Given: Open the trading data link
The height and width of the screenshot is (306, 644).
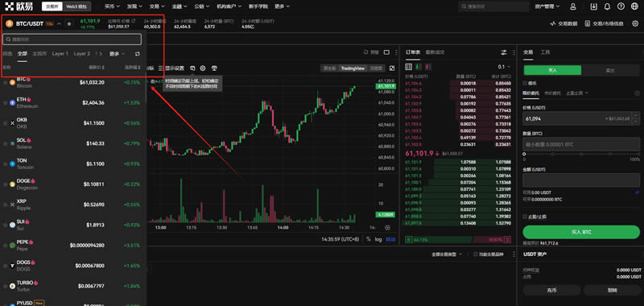Looking at the screenshot, I should pyautogui.click(x=563, y=24).
